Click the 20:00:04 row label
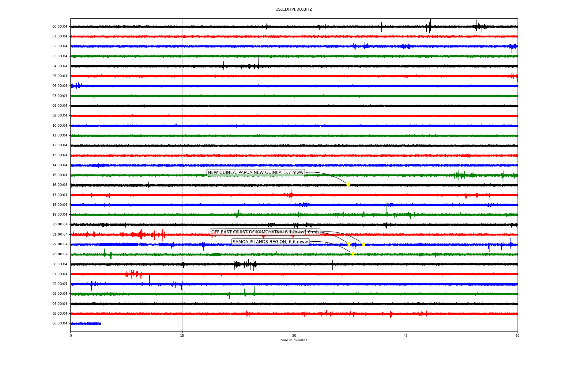The image size is (588, 368). [60, 224]
